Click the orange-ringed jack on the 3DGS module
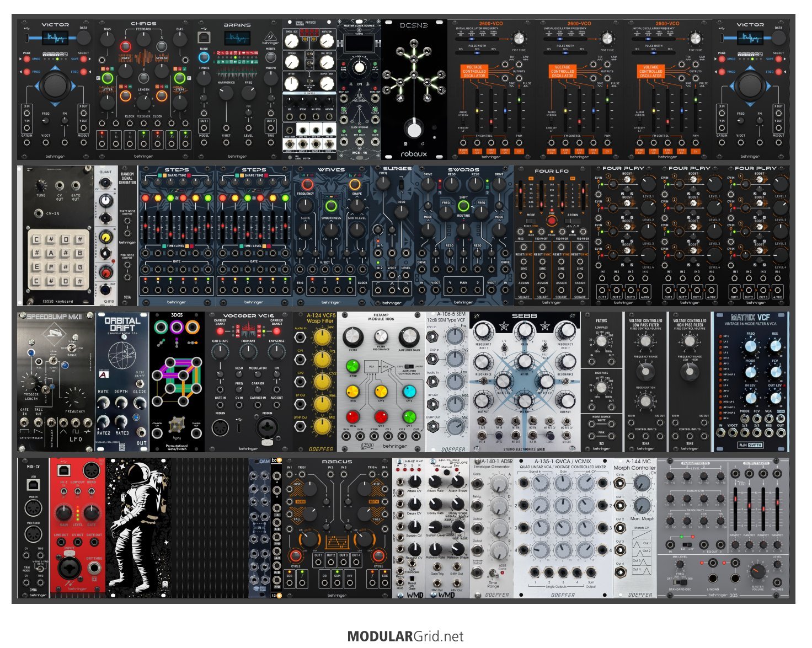Viewport: 812px width, 648px height. [x=192, y=328]
